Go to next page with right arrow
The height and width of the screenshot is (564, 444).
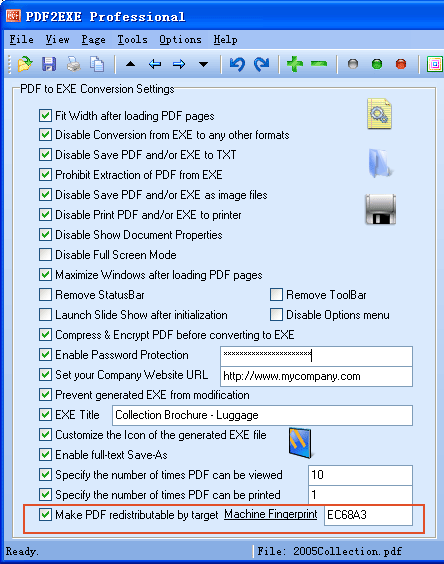(x=179, y=64)
